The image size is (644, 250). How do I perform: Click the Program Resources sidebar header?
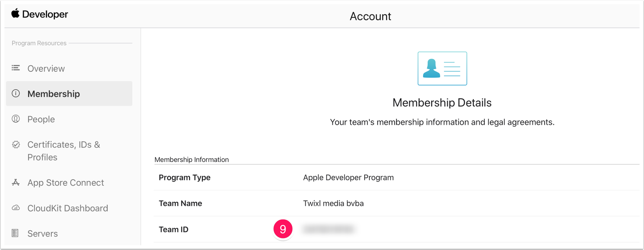tap(39, 43)
